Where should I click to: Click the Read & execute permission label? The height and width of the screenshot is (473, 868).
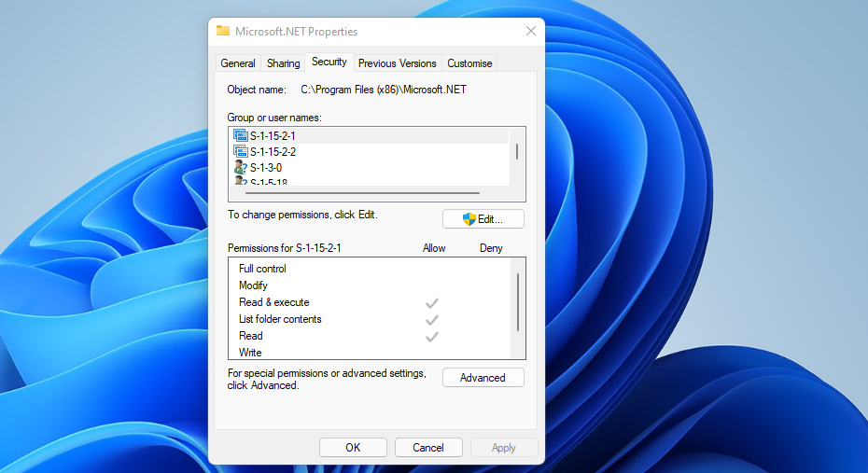click(274, 302)
